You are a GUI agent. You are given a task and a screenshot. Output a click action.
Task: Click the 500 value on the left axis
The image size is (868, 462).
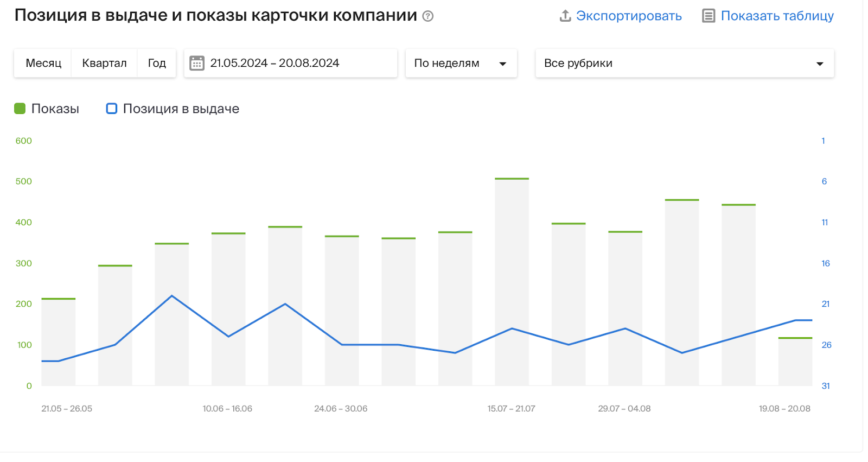pos(23,181)
